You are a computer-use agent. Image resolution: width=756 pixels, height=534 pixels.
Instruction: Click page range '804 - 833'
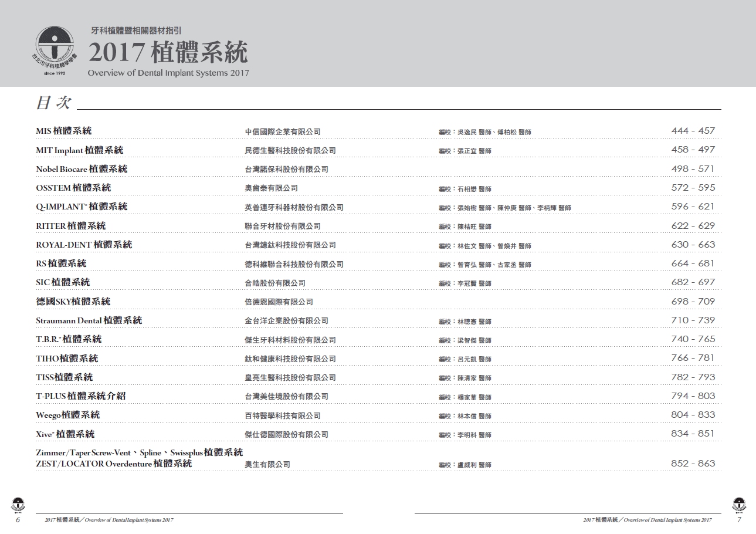(x=693, y=415)
